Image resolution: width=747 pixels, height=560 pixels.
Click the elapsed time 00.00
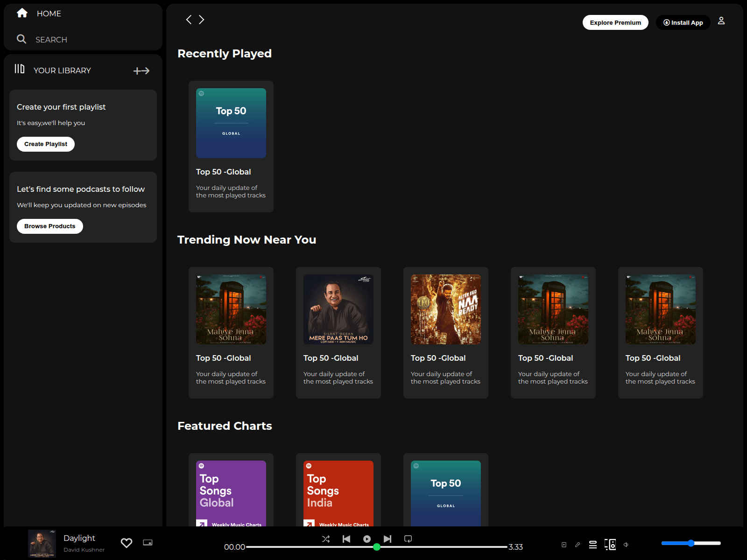pyautogui.click(x=234, y=547)
